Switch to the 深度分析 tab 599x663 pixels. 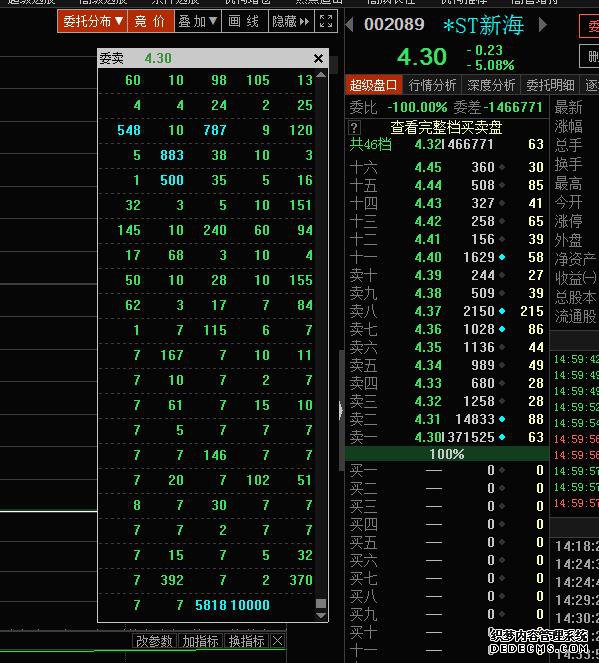(491, 85)
